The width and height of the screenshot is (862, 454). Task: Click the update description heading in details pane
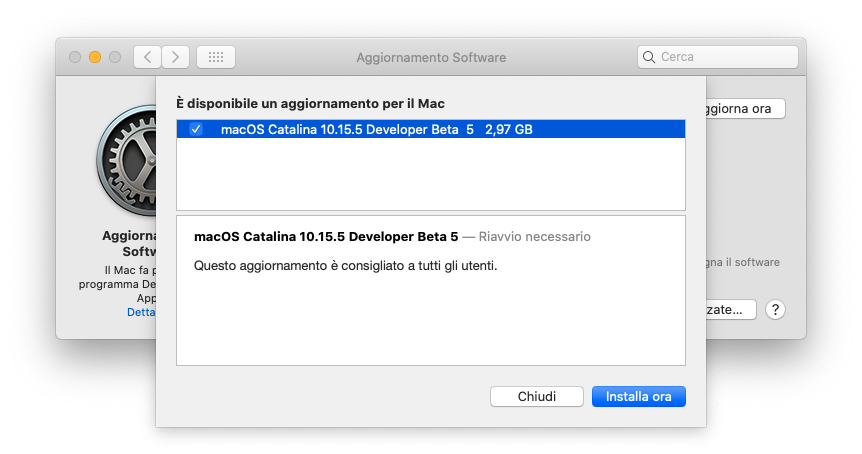326,237
